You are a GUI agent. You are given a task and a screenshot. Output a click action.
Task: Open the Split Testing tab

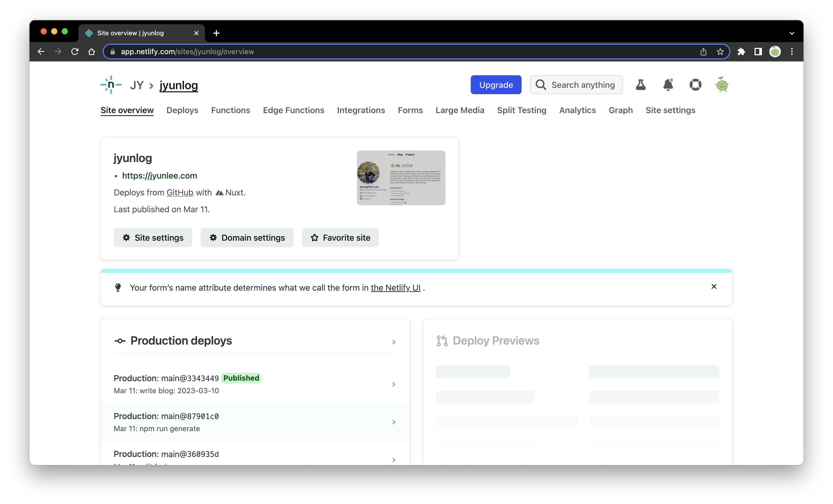point(522,110)
